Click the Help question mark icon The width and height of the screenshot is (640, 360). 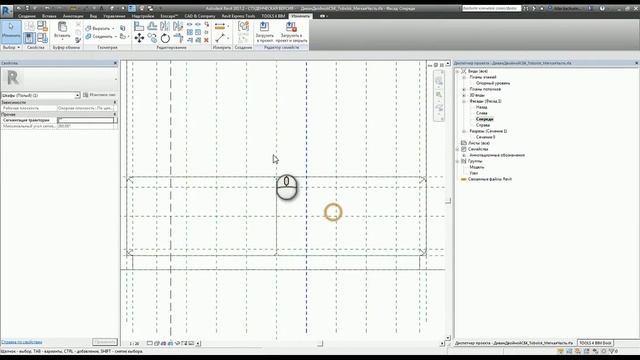coord(602,8)
